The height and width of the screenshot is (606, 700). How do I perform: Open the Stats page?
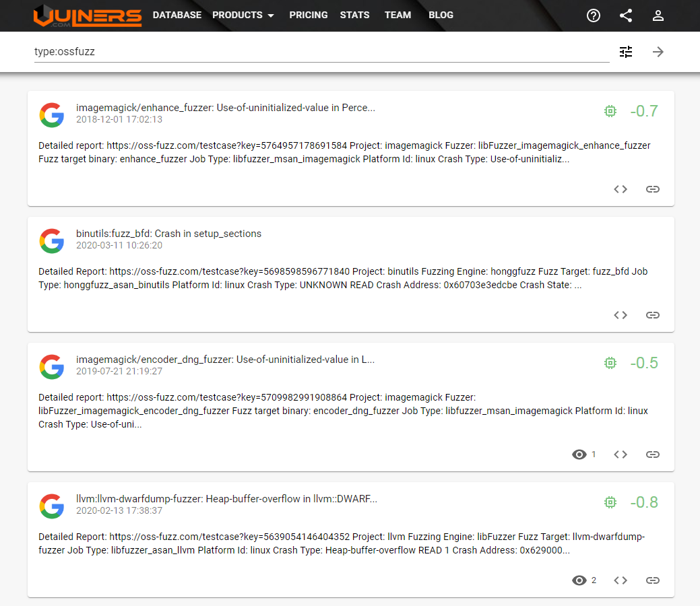coord(354,15)
